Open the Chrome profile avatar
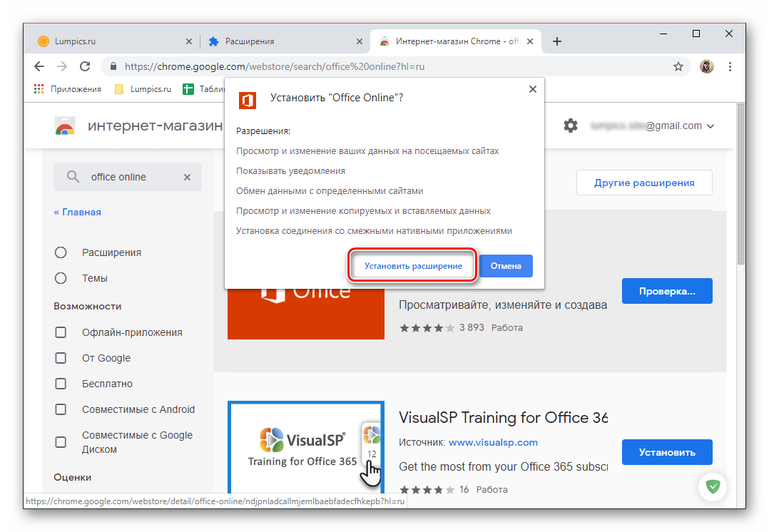 (x=706, y=66)
